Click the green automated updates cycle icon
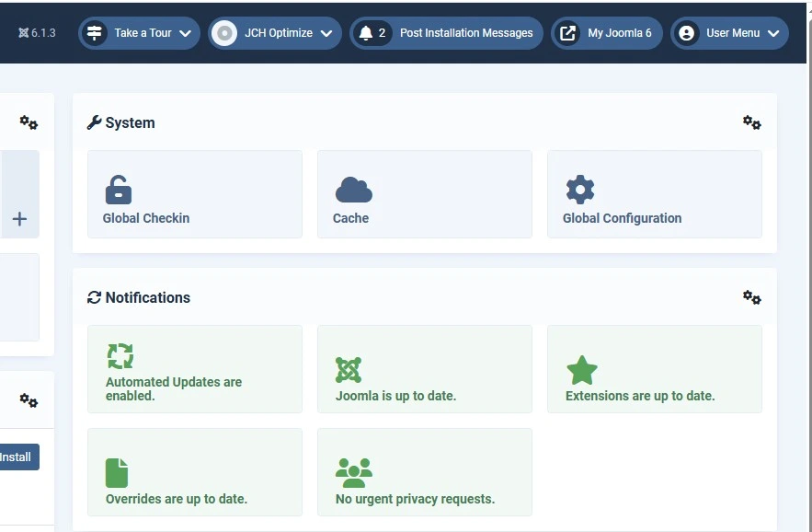 [x=120, y=356]
